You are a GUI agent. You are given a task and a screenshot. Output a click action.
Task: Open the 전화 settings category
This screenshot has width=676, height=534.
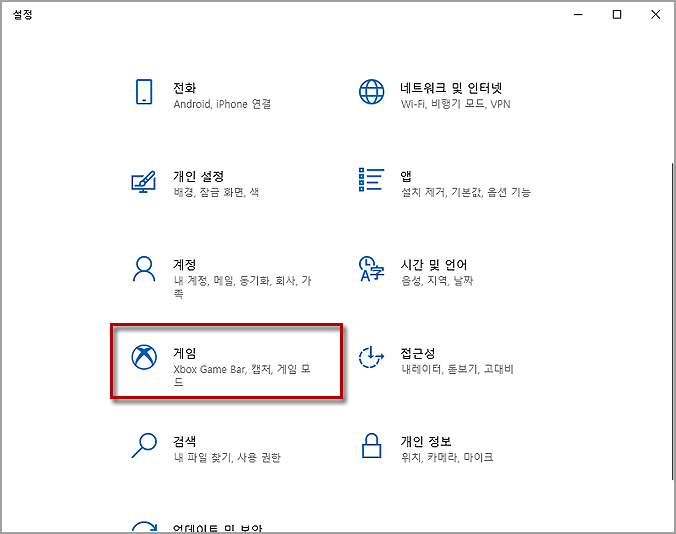click(185, 88)
